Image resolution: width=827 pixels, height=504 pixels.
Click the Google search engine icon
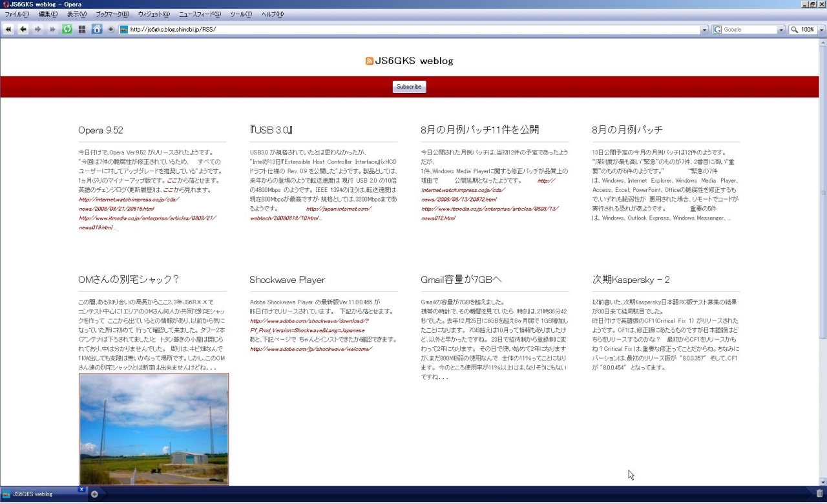[x=718, y=30]
